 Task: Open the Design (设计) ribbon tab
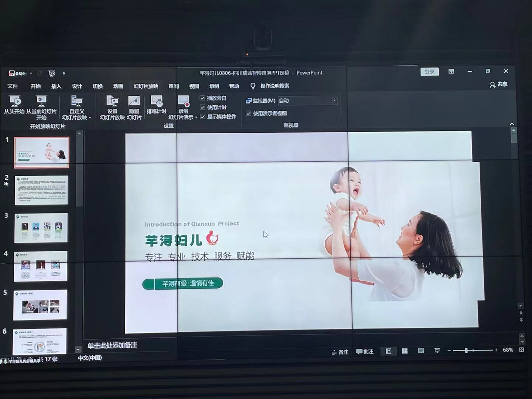(x=77, y=86)
